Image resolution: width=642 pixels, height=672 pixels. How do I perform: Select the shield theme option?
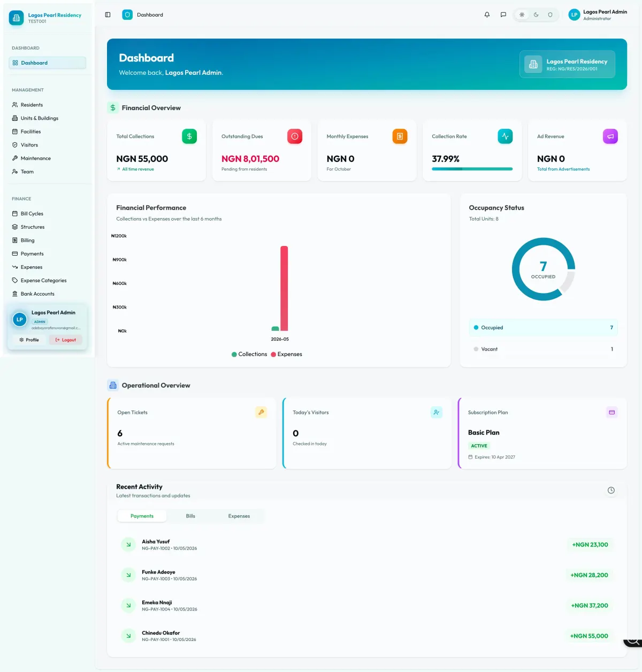pos(550,15)
